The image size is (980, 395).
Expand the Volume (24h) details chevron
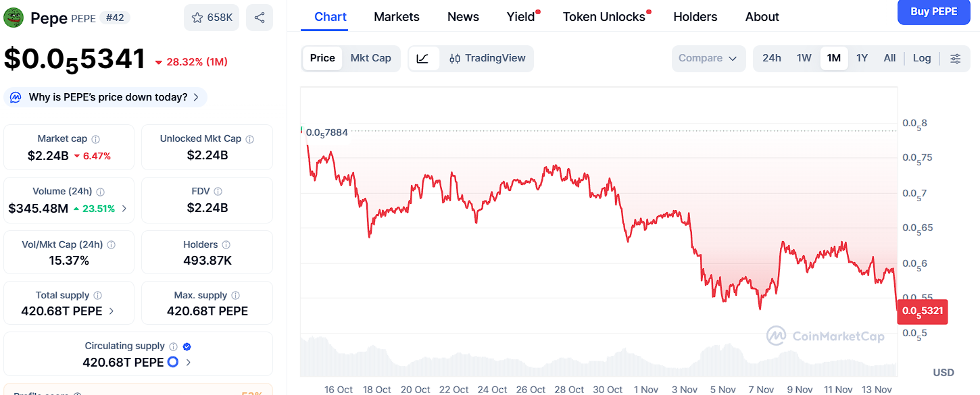click(x=124, y=209)
